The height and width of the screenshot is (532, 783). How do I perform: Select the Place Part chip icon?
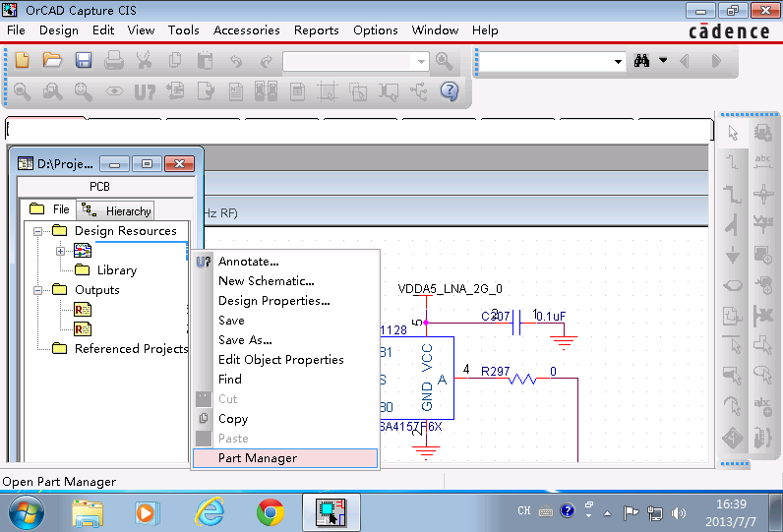pos(763,133)
